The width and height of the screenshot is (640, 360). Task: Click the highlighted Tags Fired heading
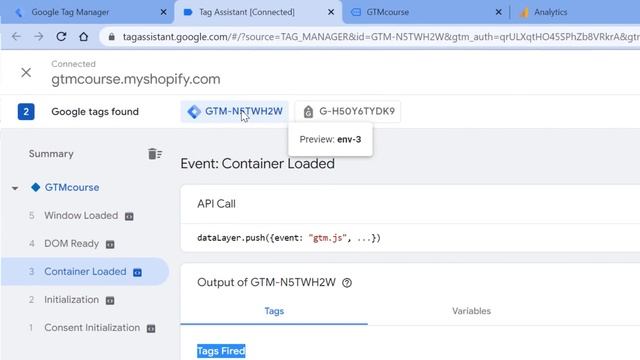click(x=221, y=351)
